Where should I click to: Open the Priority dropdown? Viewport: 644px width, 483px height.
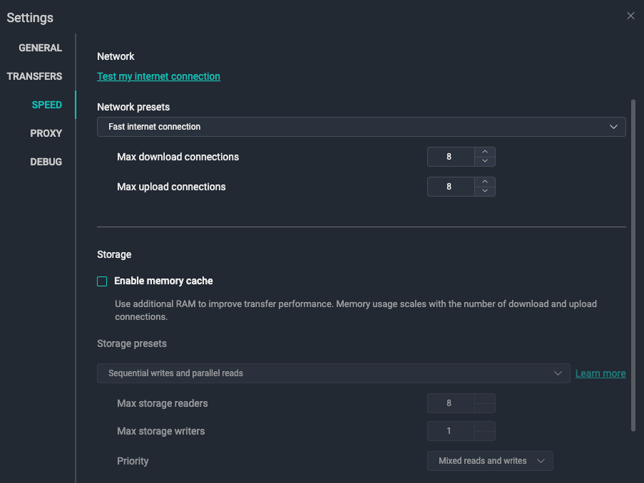pos(490,461)
